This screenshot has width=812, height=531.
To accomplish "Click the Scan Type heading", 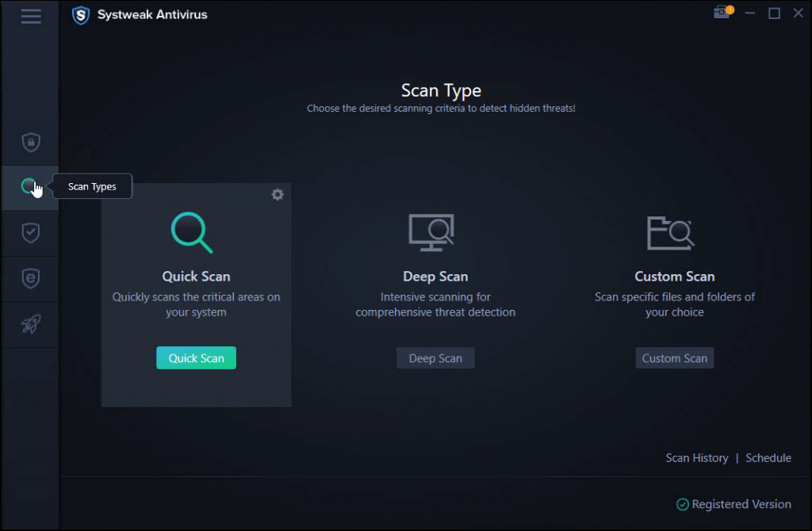I will coord(441,90).
